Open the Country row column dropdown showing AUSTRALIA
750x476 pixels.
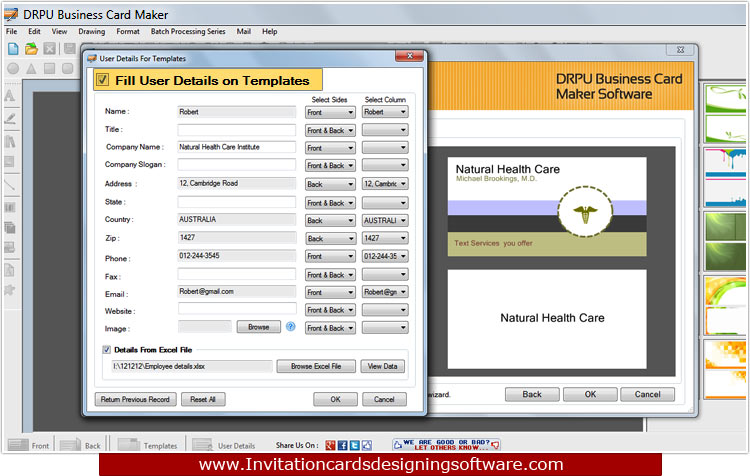click(x=385, y=221)
